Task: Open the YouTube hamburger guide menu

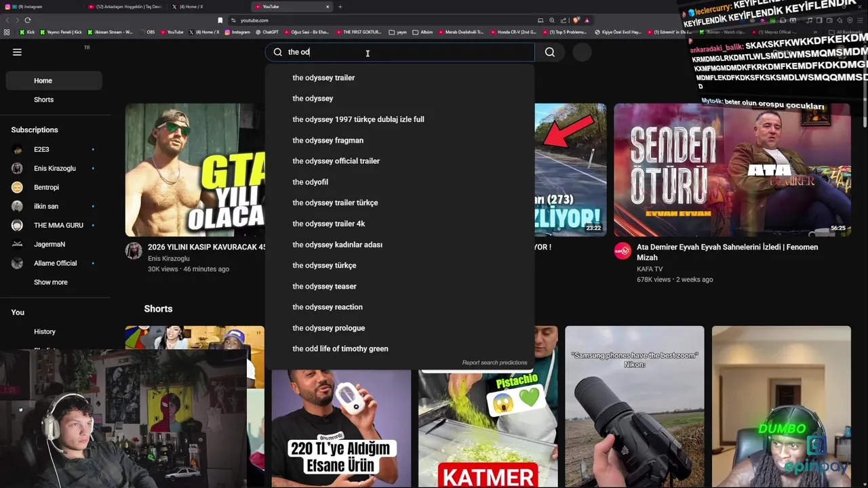Action: point(17,52)
